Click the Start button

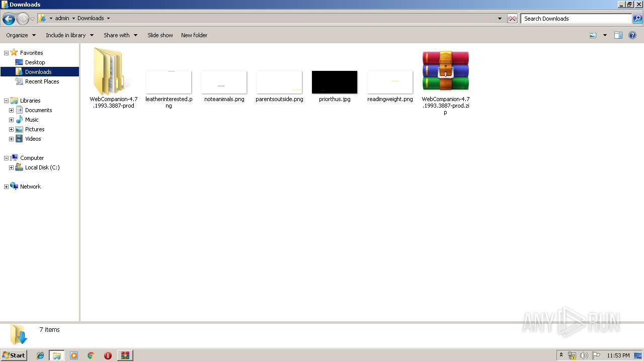coord(14,355)
